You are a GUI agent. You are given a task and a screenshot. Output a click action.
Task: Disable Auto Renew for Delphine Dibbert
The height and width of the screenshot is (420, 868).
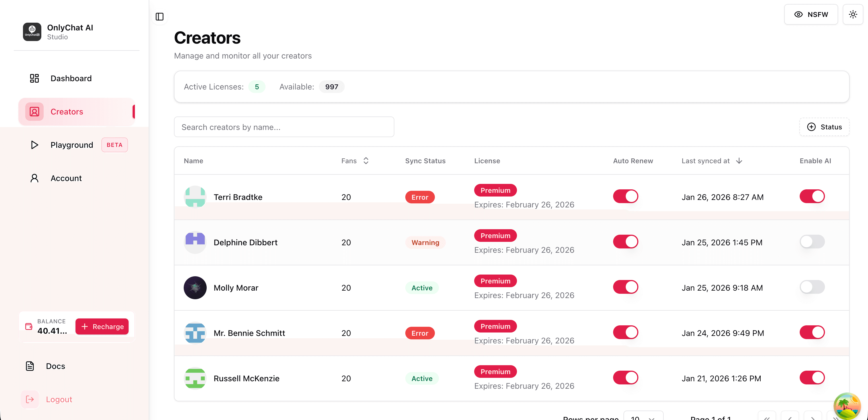pyautogui.click(x=626, y=242)
